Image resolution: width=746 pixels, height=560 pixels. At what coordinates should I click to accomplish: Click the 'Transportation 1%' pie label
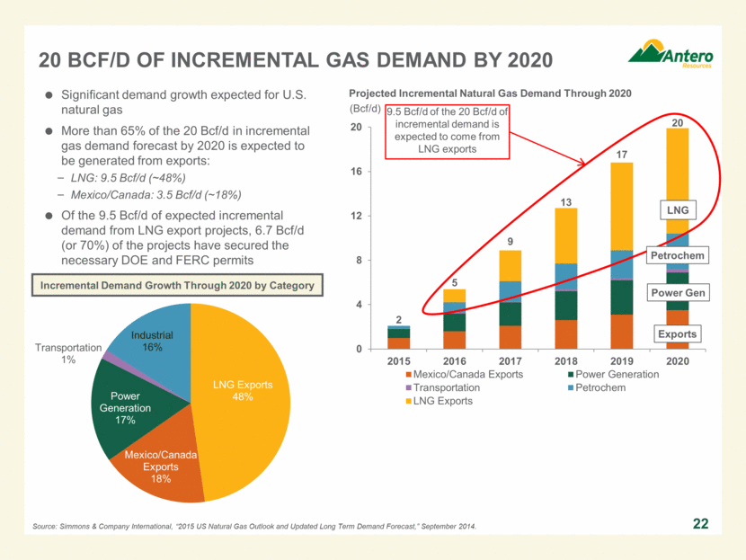(68, 353)
